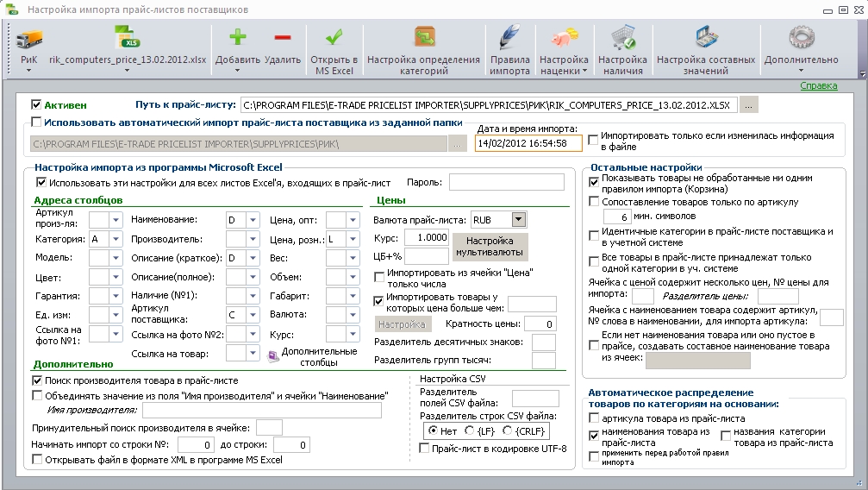
Task: Open the Цена, опт column dropdown
Action: [353, 220]
